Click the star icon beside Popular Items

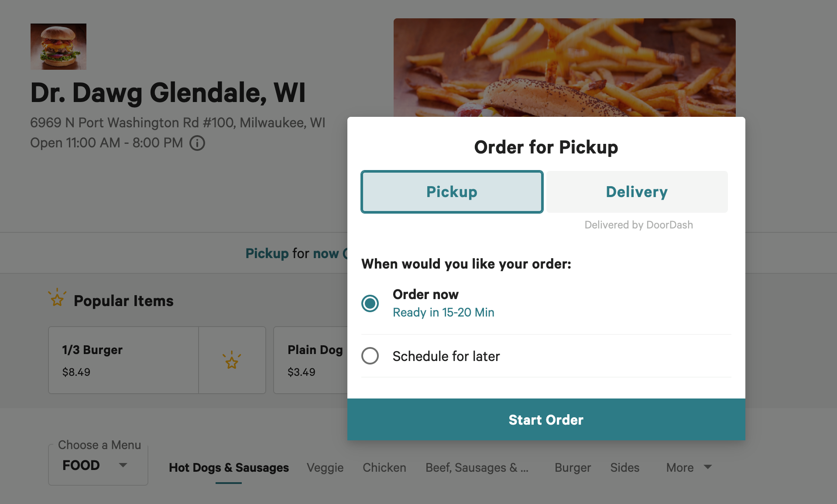coord(57,298)
